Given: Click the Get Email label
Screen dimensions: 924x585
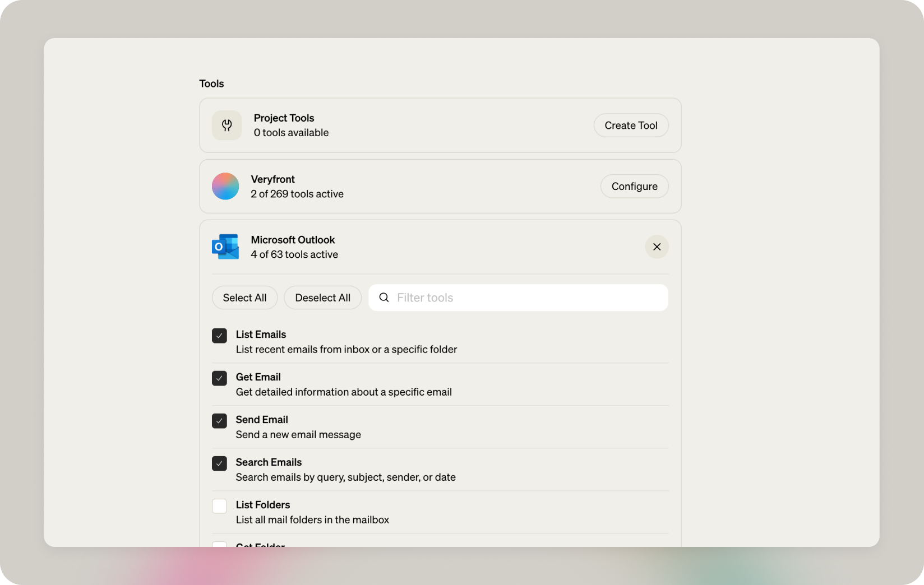Looking at the screenshot, I should (258, 377).
